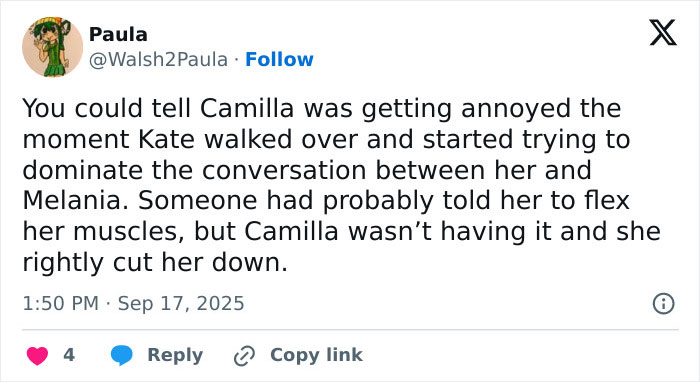The height and width of the screenshot is (382, 700).
Task: Open the 1:50 PM timestamp link
Action: (x=61, y=303)
